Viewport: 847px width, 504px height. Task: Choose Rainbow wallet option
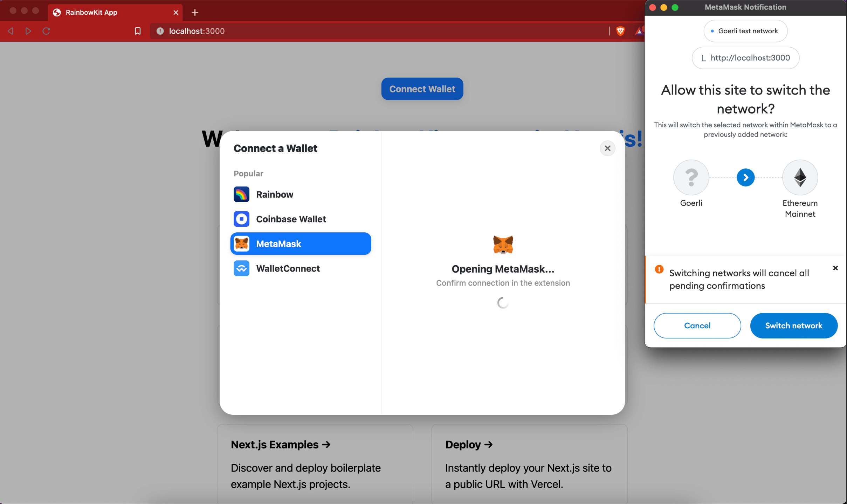pos(301,194)
